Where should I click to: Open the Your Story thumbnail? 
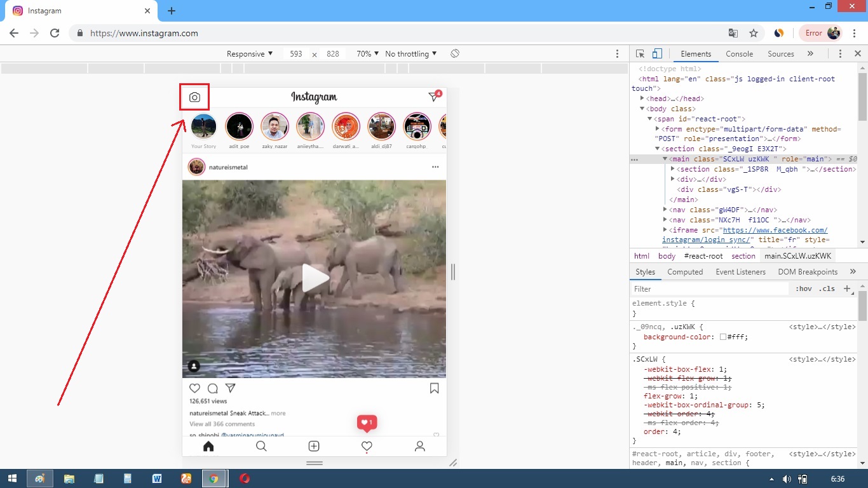point(204,126)
